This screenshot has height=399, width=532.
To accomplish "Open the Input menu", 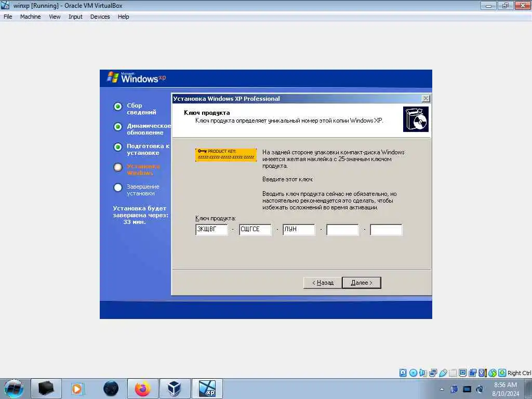I will pyautogui.click(x=75, y=17).
